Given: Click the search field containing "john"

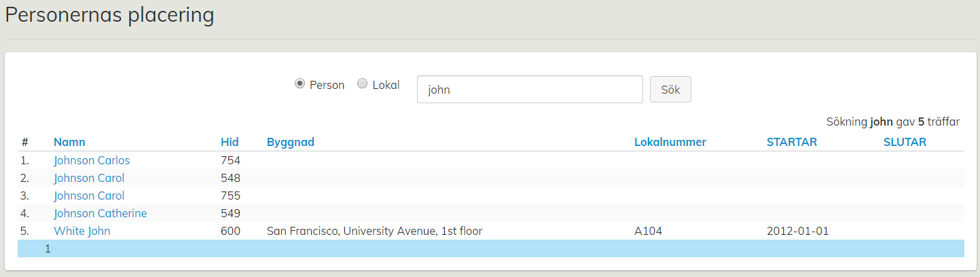Looking at the screenshot, I should pos(530,90).
